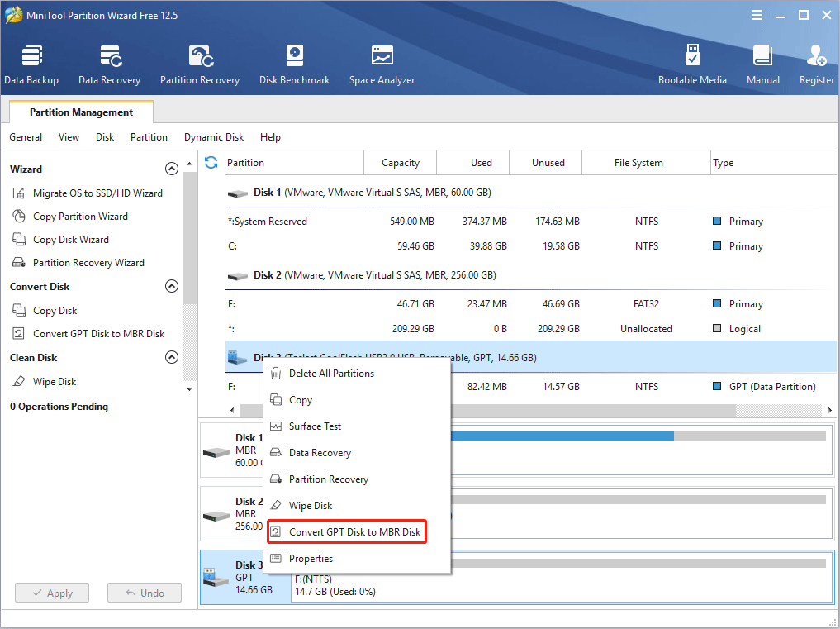Select the F: NTFS partition row
Screen dimensions: 840x629
(x=530, y=387)
